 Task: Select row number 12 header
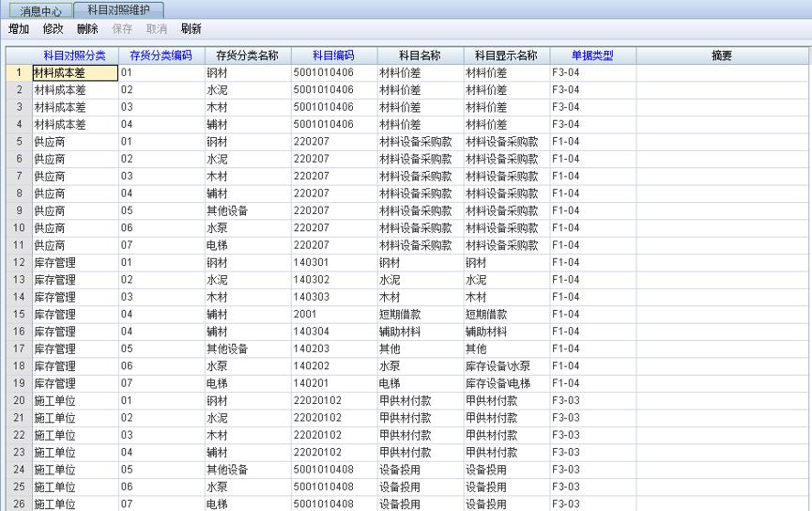pos(19,262)
